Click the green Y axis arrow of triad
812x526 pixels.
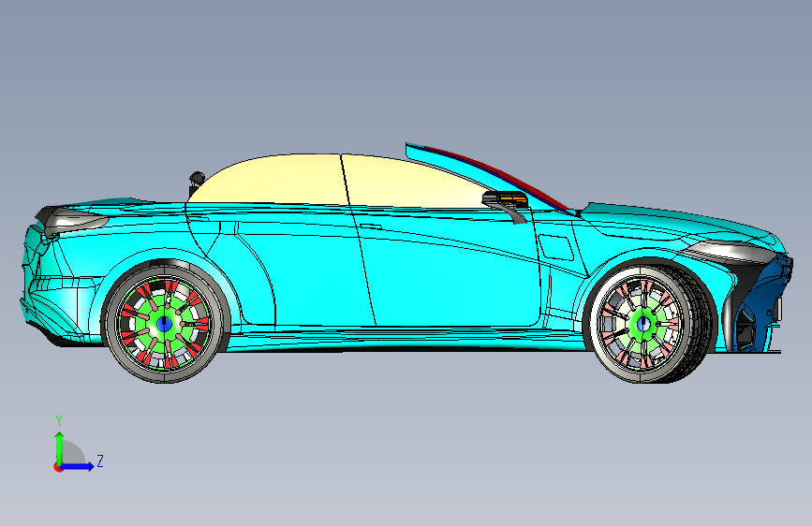click(x=60, y=448)
